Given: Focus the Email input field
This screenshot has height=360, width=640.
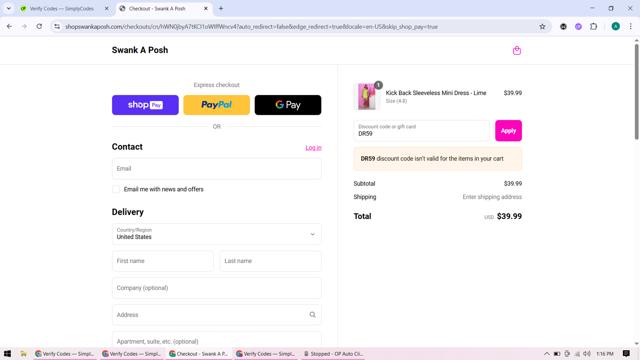Looking at the screenshot, I should pos(216,169).
